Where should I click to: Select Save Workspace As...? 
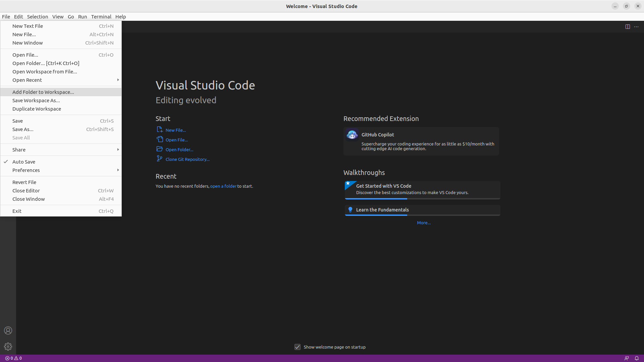(61, 101)
